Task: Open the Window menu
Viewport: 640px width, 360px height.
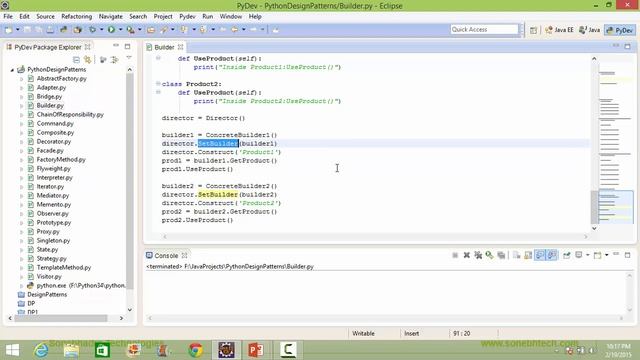Action: point(231,16)
